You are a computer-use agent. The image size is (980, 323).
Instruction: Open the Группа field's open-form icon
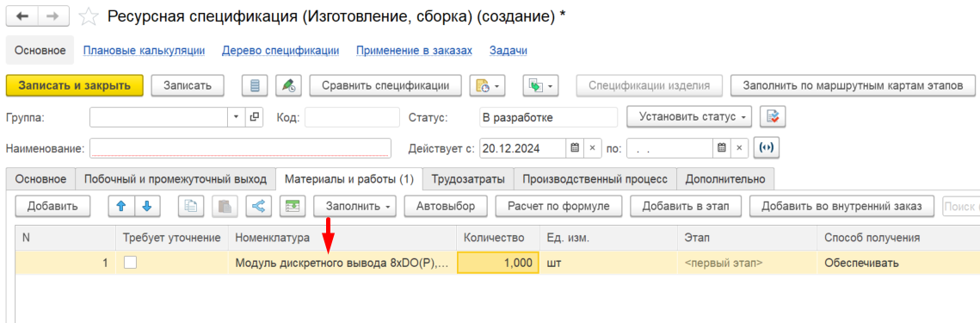coord(255,117)
